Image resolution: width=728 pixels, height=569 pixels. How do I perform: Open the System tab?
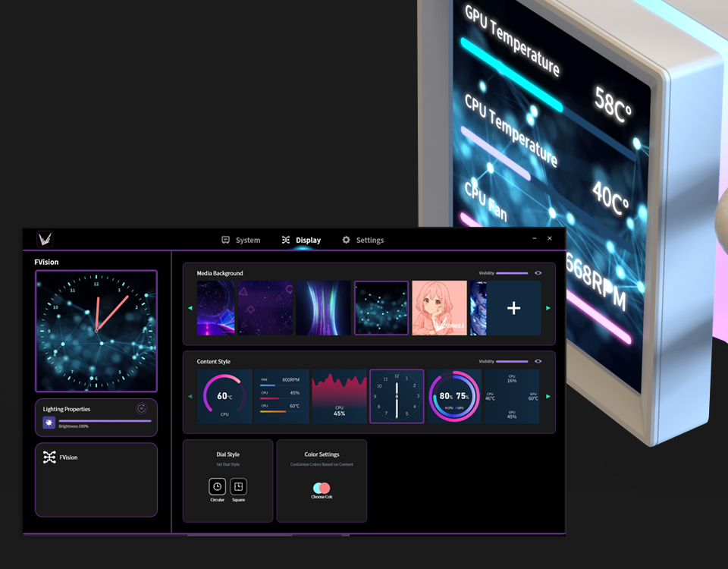(240, 240)
